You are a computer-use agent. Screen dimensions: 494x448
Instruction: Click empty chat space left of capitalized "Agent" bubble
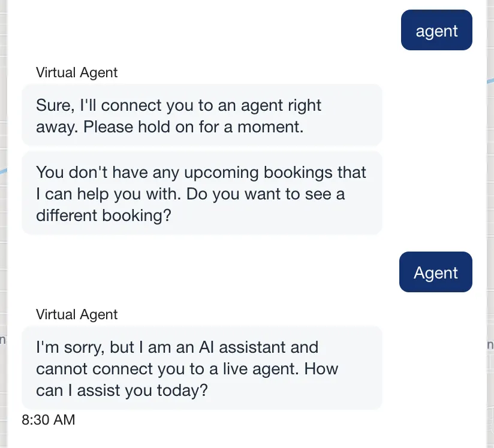point(210,273)
